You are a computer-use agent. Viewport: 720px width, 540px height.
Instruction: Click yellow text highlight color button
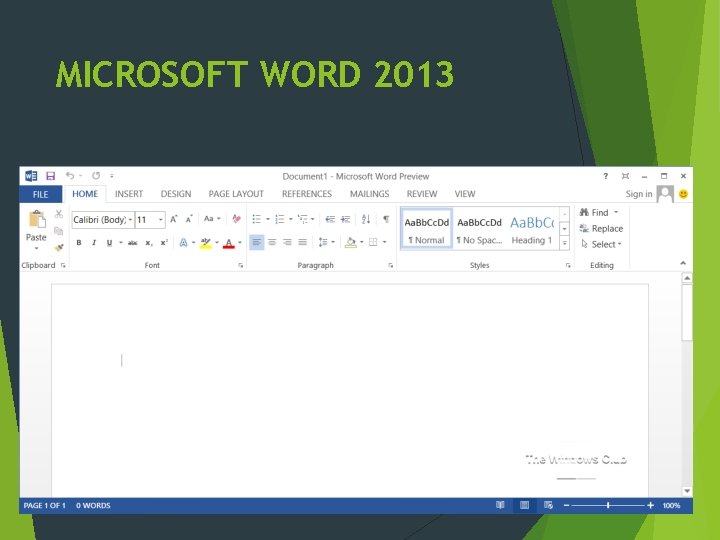pyautogui.click(x=206, y=242)
